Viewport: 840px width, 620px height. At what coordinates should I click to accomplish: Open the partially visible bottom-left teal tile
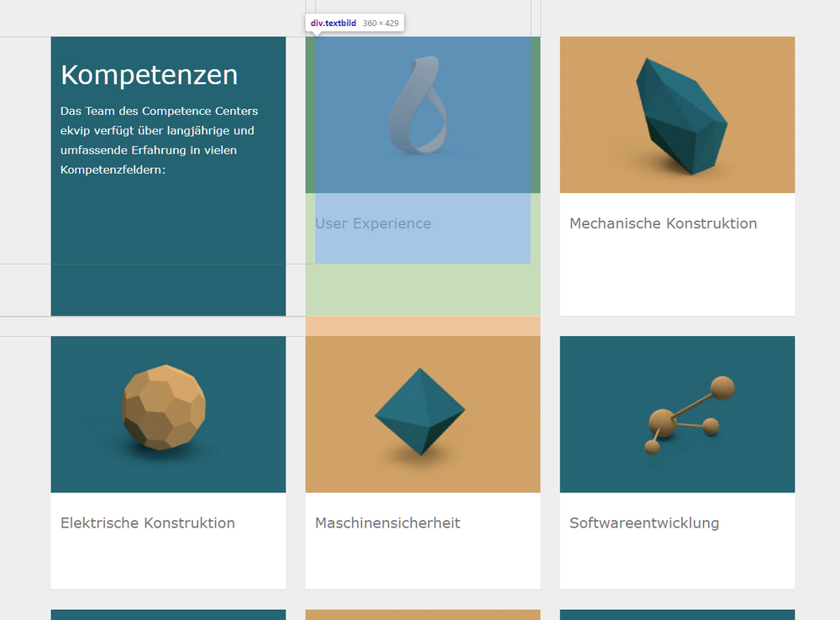pos(168,614)
